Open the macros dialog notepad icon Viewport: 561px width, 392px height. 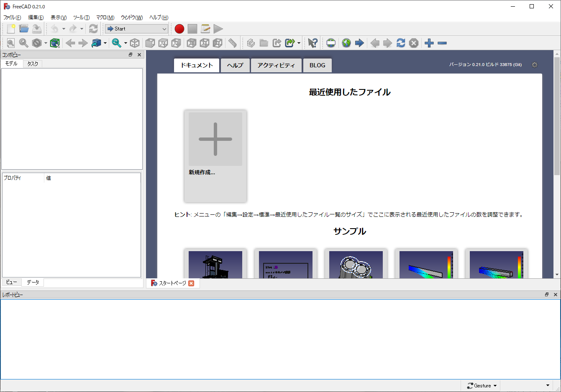[x=205, y=29]
